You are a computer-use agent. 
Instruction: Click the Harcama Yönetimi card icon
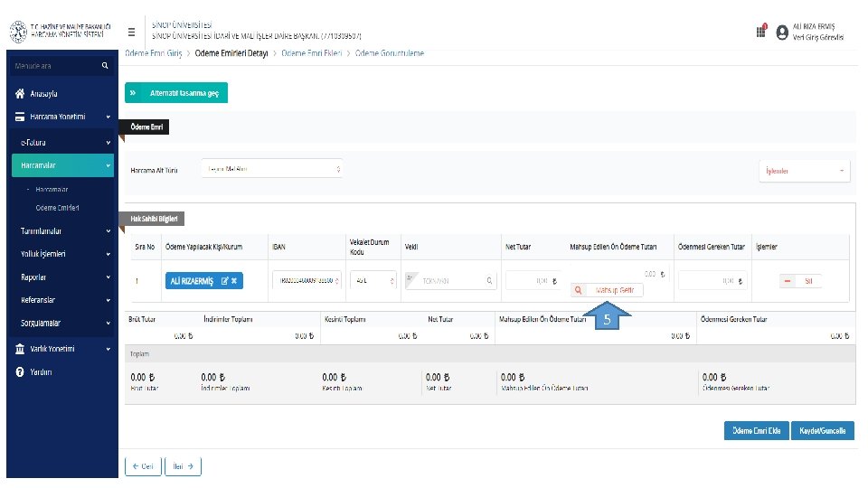click(20, 117)
